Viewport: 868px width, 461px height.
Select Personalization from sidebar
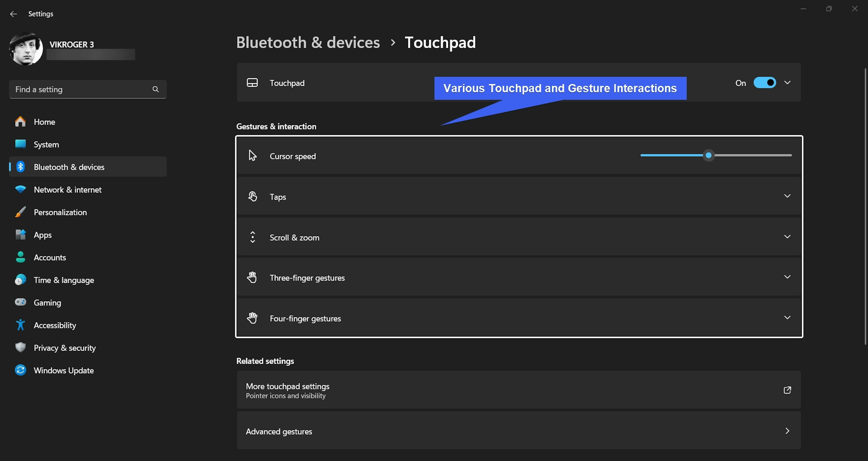tap(60, 212)
